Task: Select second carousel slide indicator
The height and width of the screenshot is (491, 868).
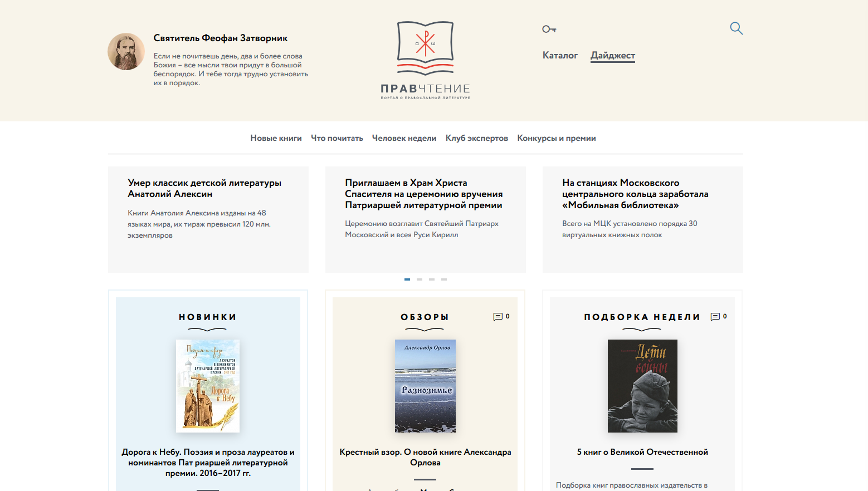Action: coord(420,279)
